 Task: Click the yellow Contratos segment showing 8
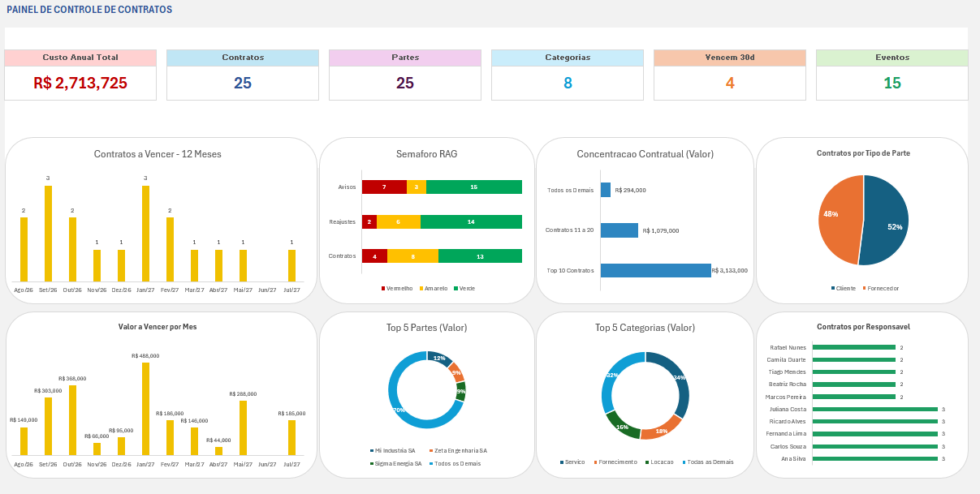point(412,256)
